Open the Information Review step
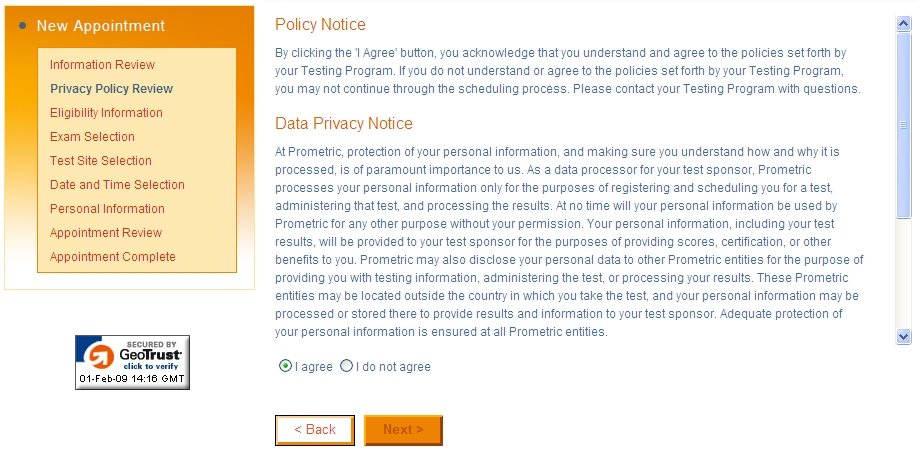Viewport: 920px width, 455px height. [102, 65]
